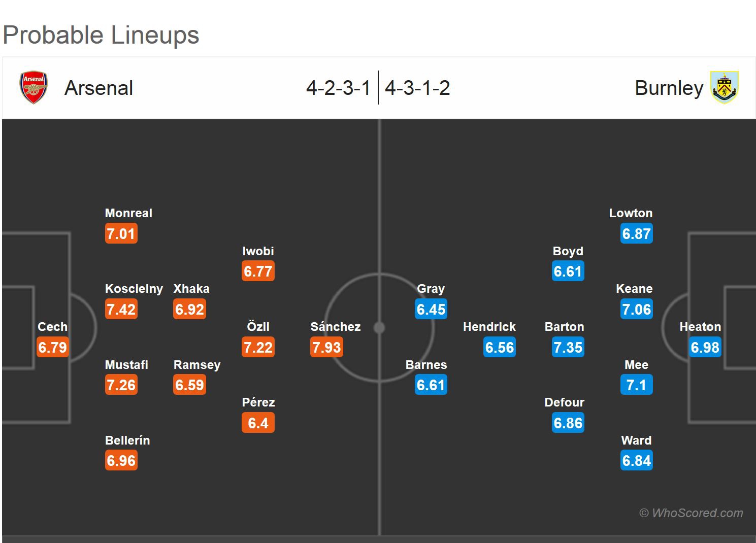Click the Arsenal club crest

coord(34,88)
